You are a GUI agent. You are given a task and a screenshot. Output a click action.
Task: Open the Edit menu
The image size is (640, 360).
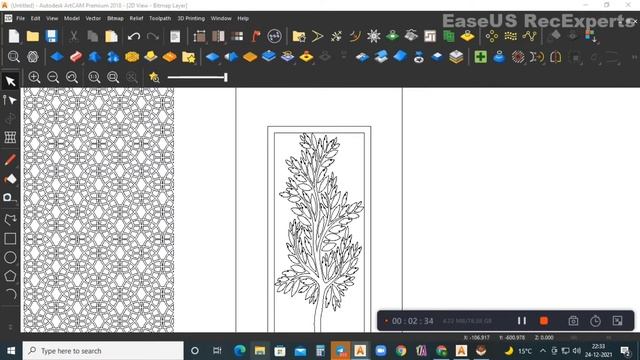[36, 18]
